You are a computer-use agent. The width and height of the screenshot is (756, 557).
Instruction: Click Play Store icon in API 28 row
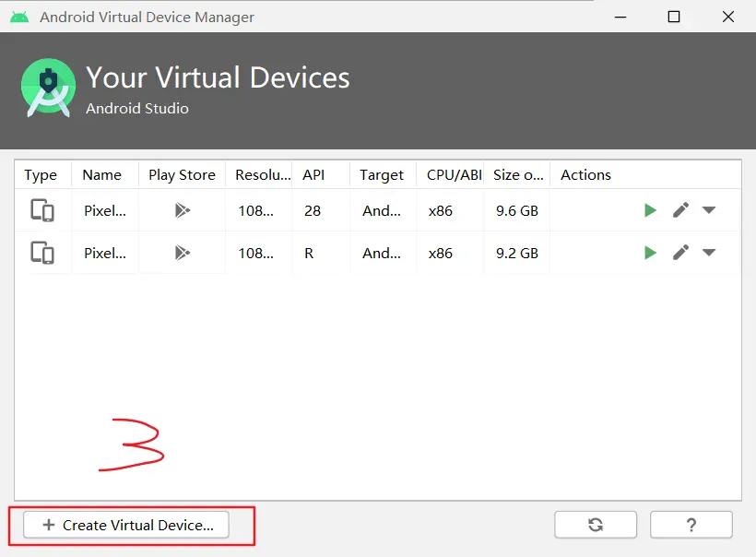click(x=183, y=210)
